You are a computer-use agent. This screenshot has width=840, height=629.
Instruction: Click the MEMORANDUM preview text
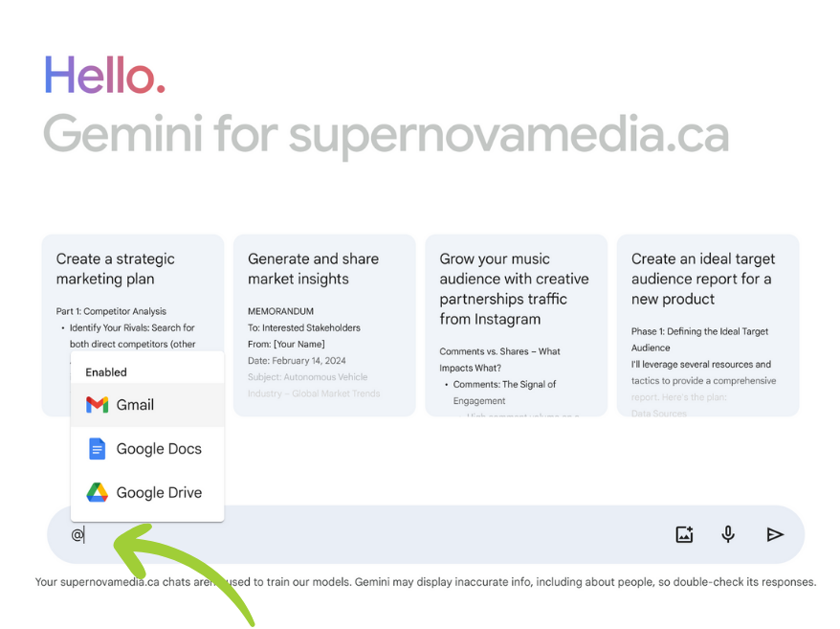pos(280,311)
